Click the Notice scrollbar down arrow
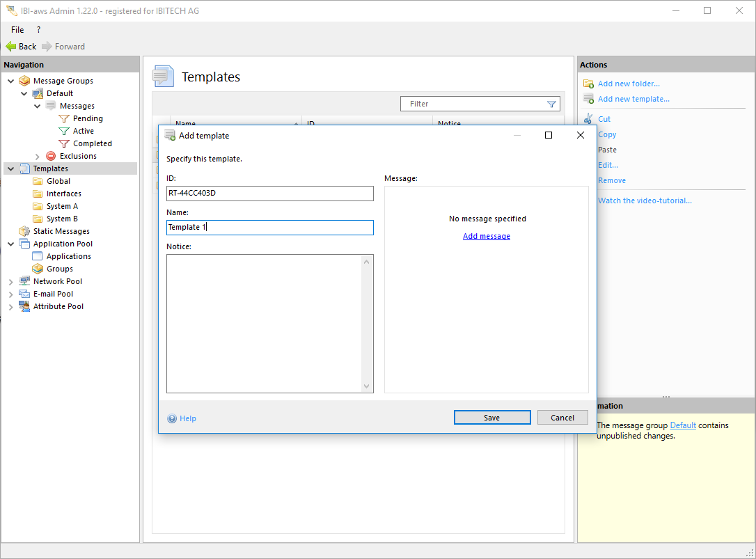This screenshot has width=756, height=559. pos(367,386)
